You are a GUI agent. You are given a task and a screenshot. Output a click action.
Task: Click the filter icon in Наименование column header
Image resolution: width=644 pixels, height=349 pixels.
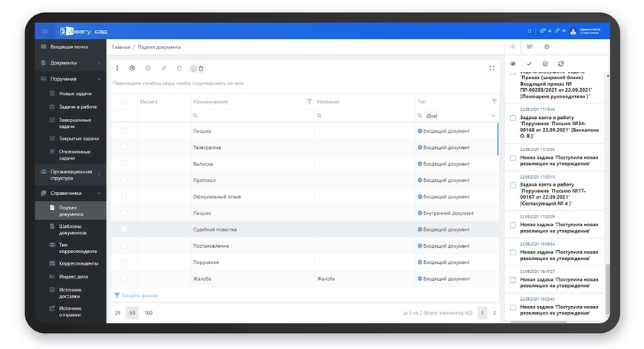[309, 101]
